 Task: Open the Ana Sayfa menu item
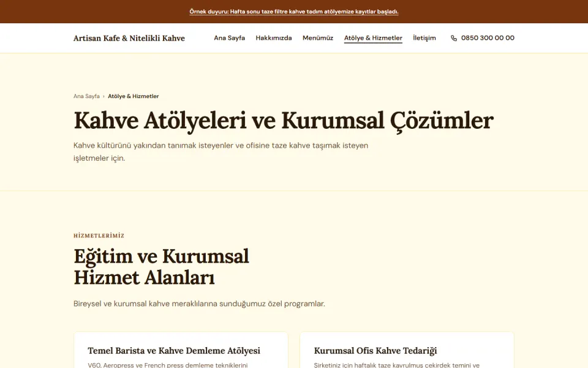tap(229, 38)
